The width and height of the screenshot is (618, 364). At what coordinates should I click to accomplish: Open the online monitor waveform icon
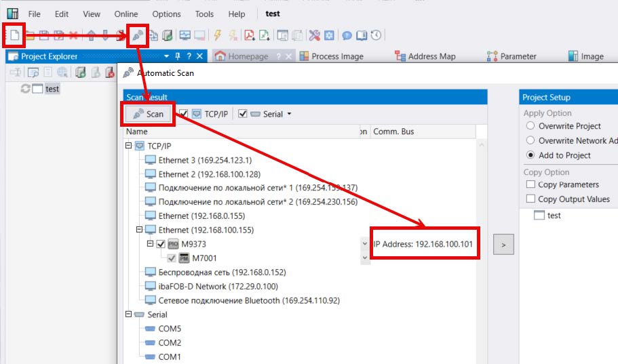coord(185,35)
